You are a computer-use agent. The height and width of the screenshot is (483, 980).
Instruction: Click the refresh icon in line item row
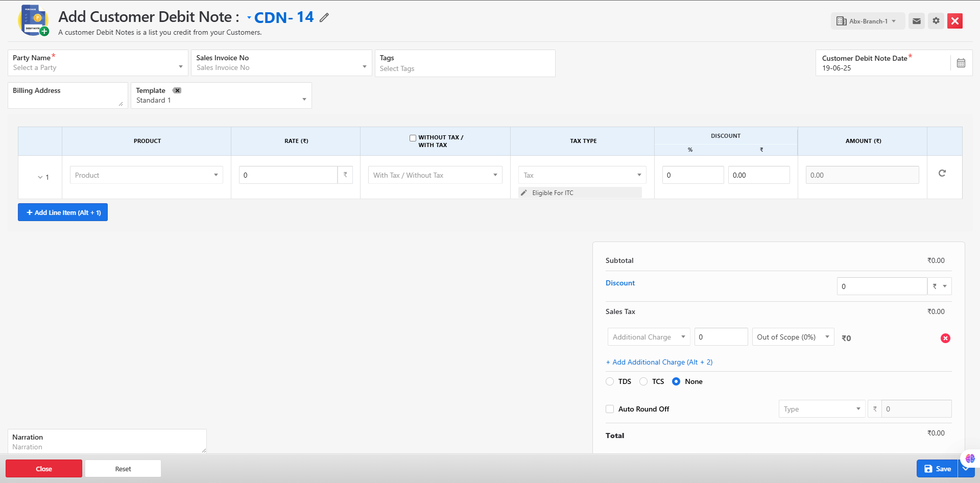942,174
